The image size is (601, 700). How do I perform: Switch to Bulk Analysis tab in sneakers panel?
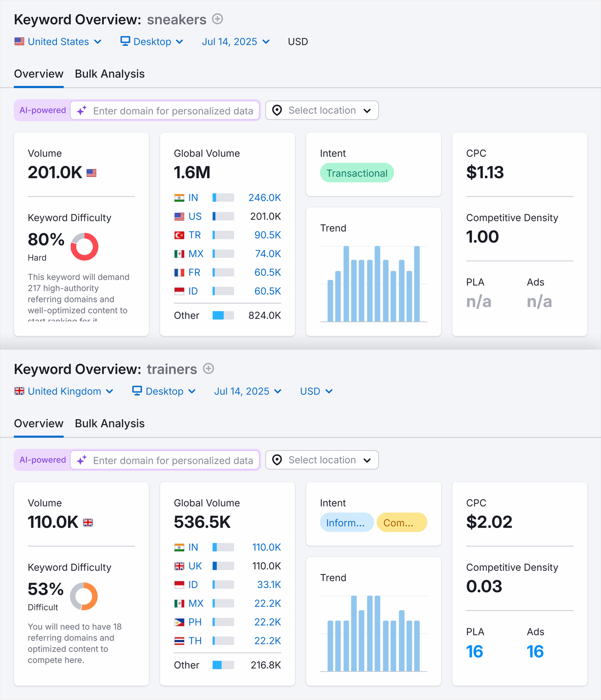[110, 74]
